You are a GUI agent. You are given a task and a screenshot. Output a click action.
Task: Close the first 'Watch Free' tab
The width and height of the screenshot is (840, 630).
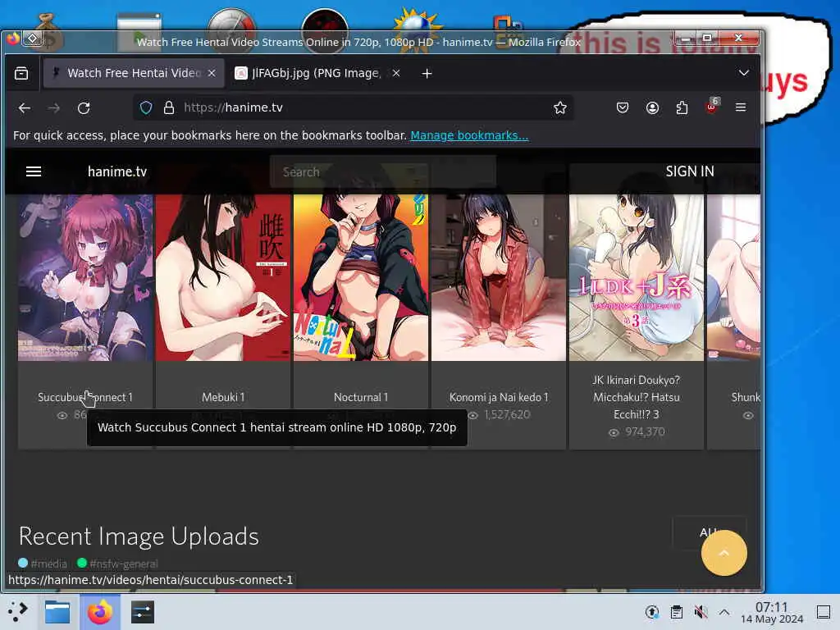[212, 73]
